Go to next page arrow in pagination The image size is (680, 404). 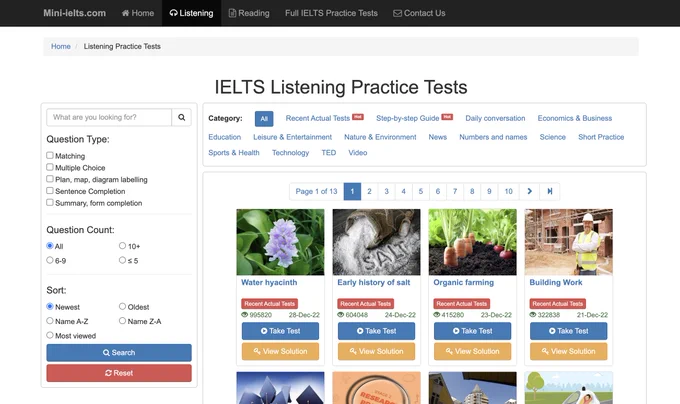529,191
